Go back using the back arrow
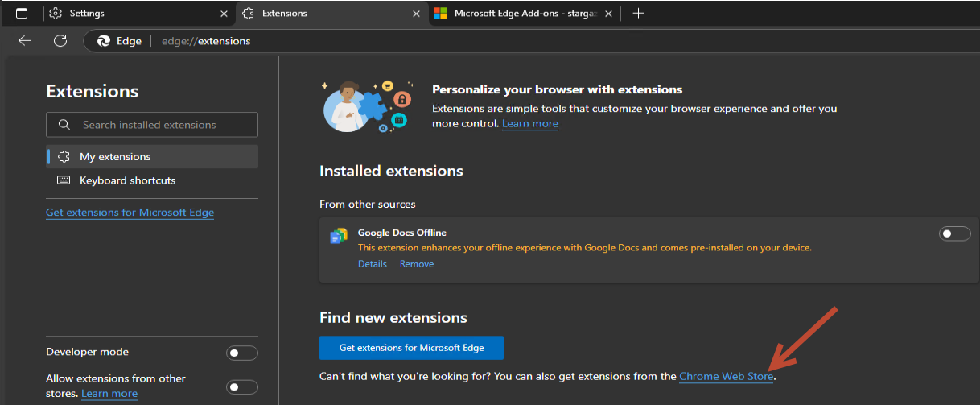980x405 pixels. 25,40
